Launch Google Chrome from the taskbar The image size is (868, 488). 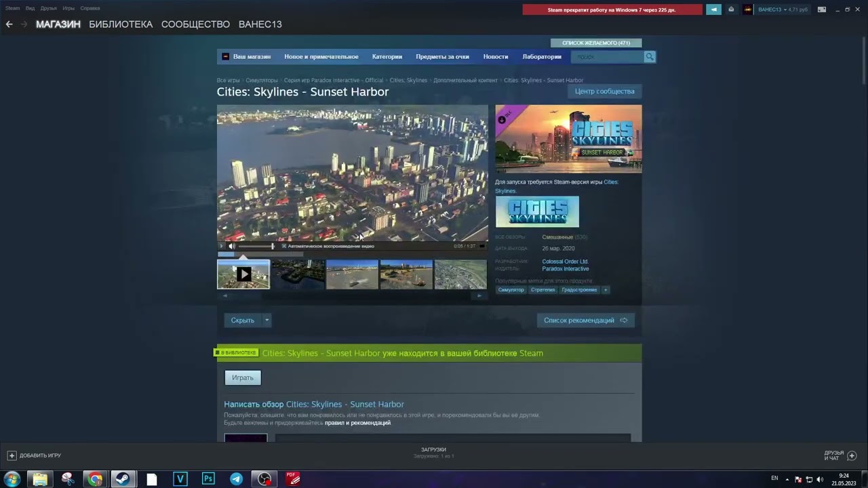[96, 479]
